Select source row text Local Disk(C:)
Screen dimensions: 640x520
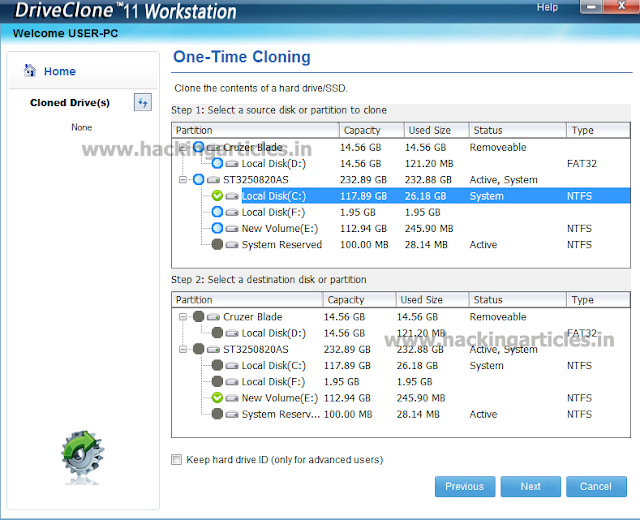(274, 196)
